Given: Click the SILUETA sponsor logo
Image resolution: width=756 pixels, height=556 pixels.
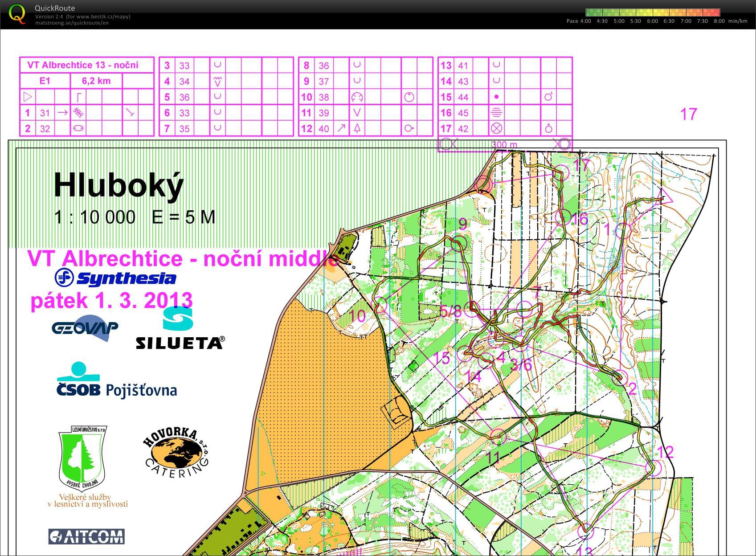Looking at the screenshot, I should (x=180, y=328).
